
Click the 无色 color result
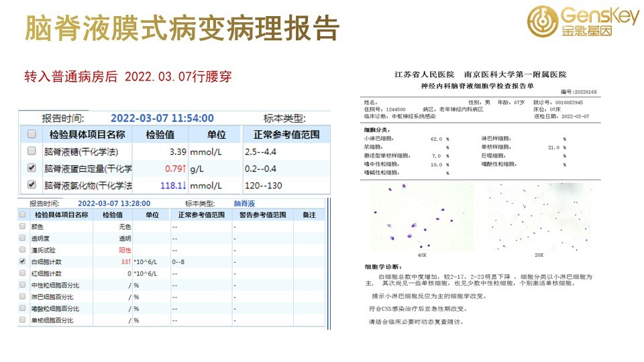(125, 227)
